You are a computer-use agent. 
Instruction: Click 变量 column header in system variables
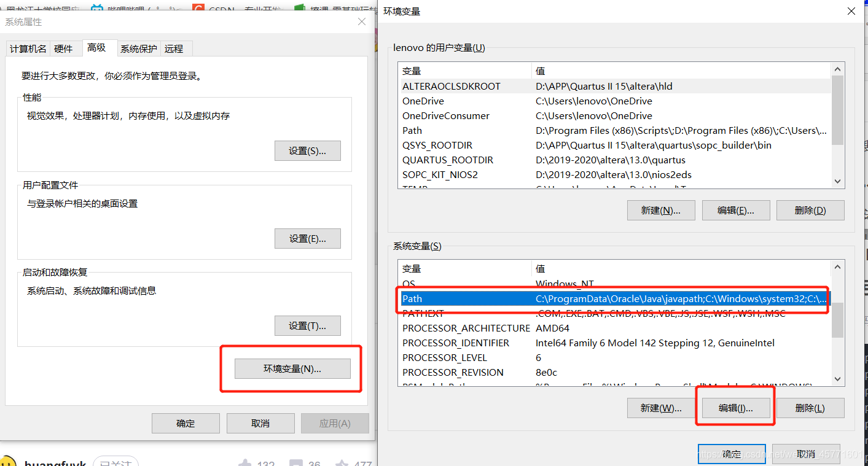[x=465, y=269]
